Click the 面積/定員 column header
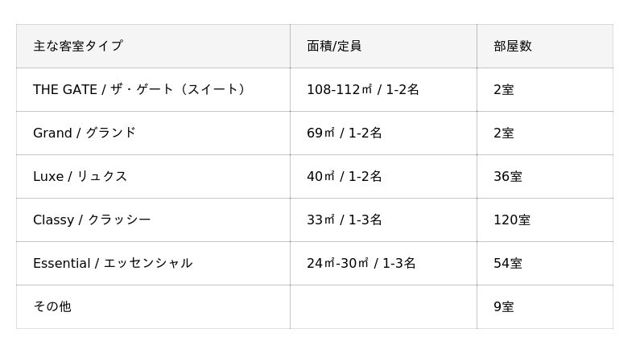Viewport: 644px width, 353px height. click(x=334, y=47)
